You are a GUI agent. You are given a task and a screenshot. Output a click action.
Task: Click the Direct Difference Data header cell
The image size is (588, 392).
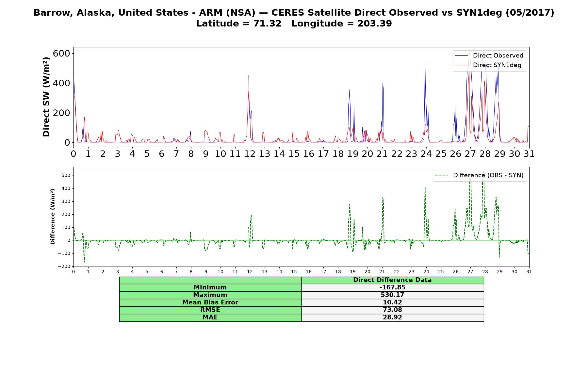click(x=393, y=280)
